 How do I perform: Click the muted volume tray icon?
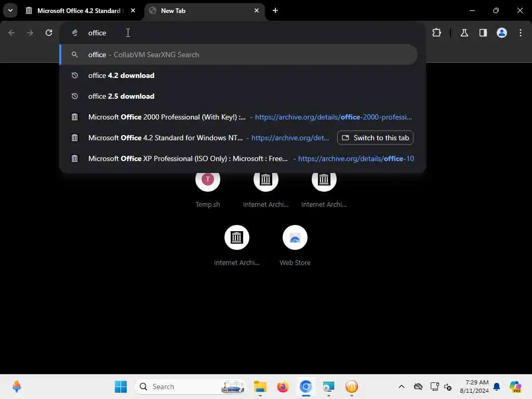pos(448,387)
